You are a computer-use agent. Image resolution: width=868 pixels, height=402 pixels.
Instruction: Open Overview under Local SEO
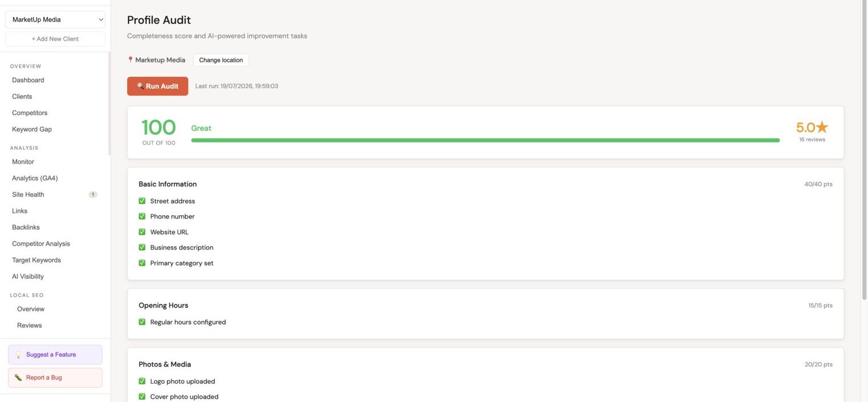tap(31, 309)
